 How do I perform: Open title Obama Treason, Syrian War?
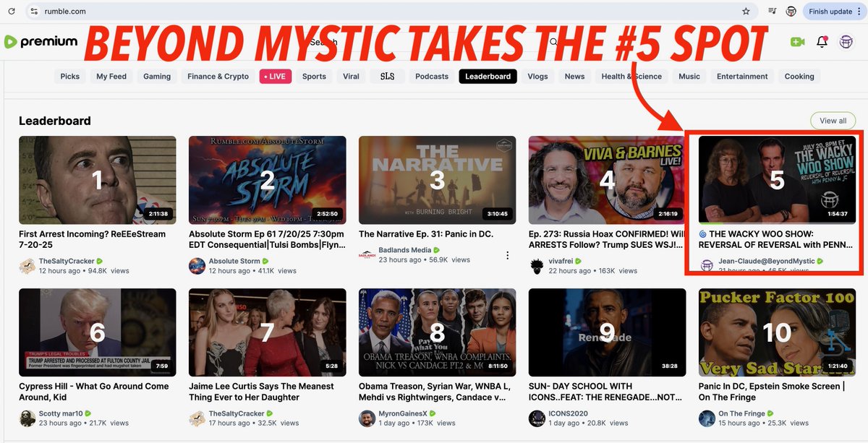click(436, 392)
